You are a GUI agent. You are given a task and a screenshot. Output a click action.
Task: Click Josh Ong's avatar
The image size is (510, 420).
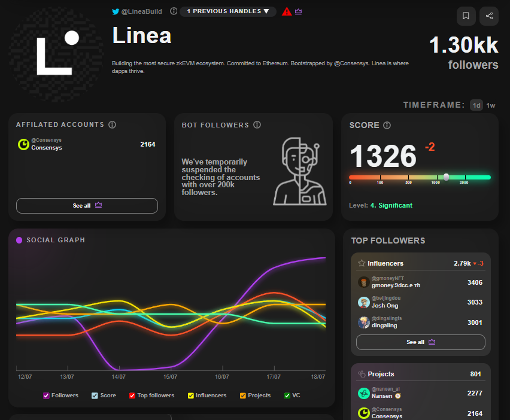click(363, 302)
